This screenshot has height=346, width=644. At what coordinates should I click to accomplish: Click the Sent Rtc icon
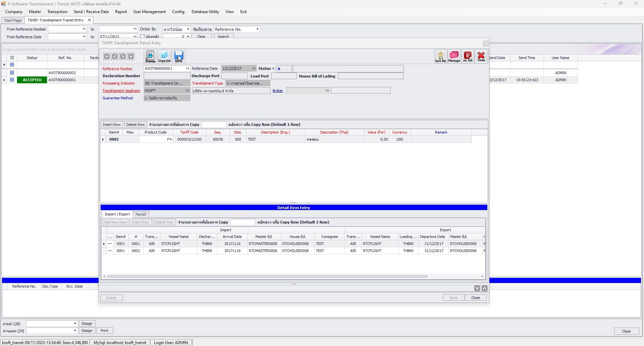click(440, 56)
